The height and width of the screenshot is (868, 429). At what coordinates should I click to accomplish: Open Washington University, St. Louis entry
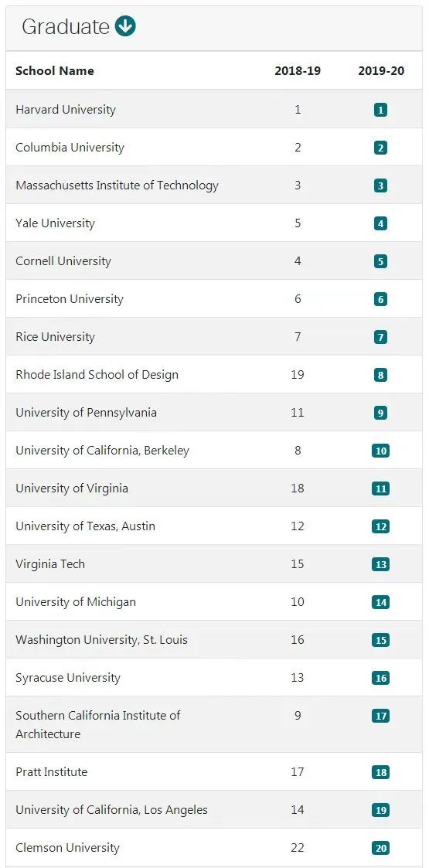click(x=101, y=640)
